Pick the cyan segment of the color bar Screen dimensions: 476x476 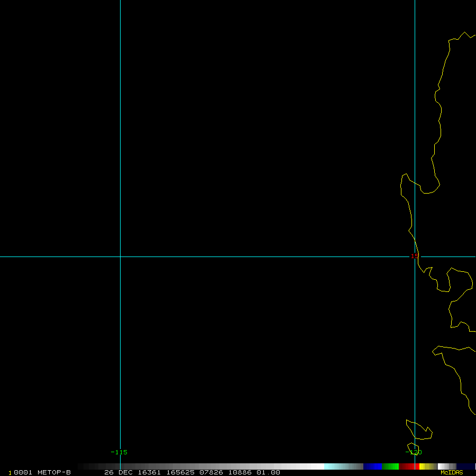tap(344, 466)
